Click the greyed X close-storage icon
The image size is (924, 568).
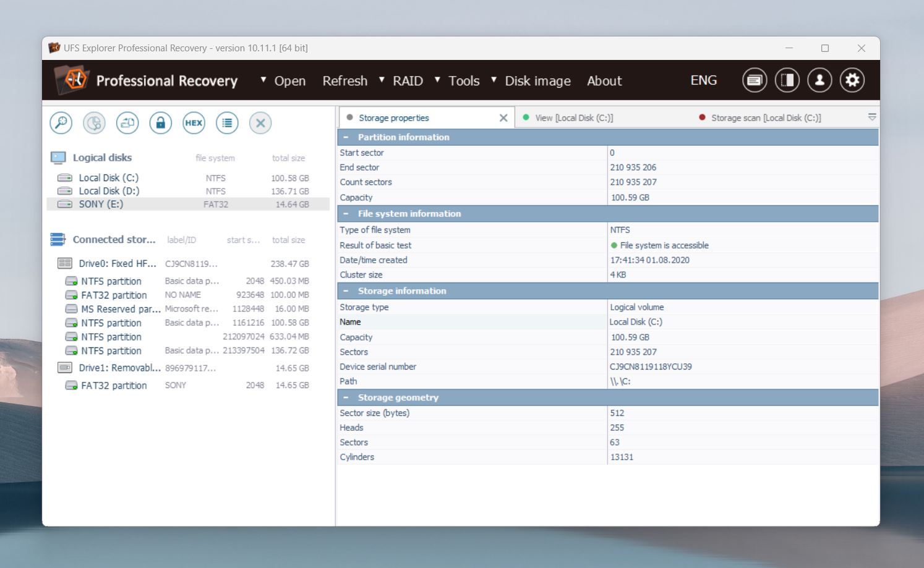[260, 123]
